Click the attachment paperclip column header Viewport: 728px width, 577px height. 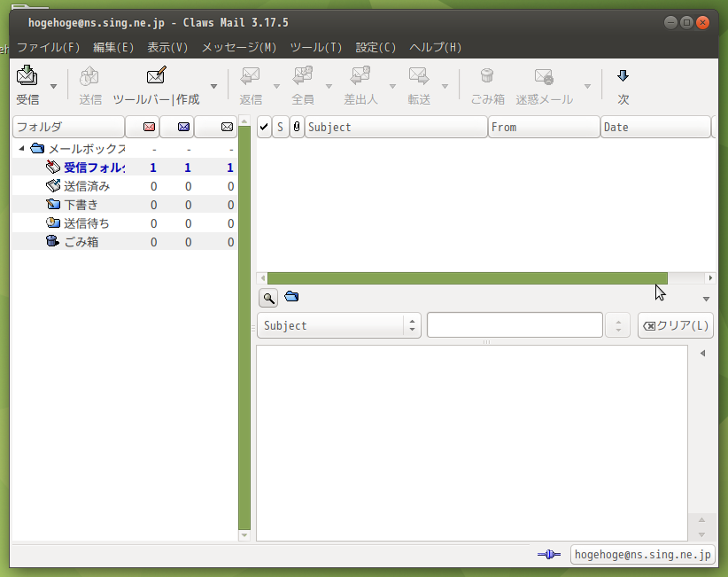[x=297, y=127]
